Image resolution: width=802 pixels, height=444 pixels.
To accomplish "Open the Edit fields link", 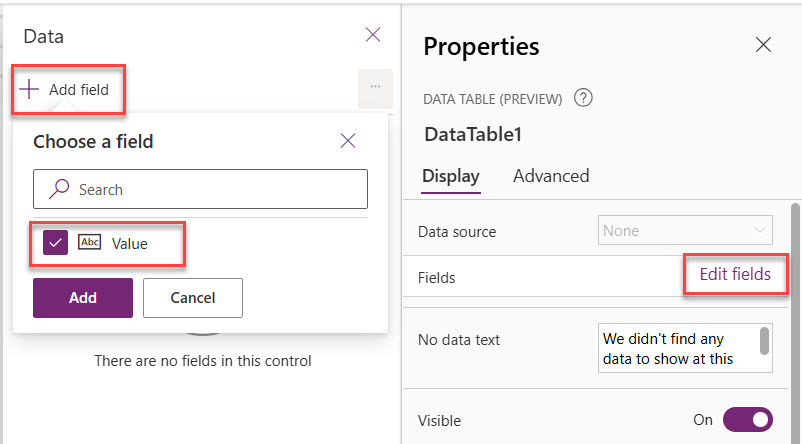I will (x=735, y=274).
